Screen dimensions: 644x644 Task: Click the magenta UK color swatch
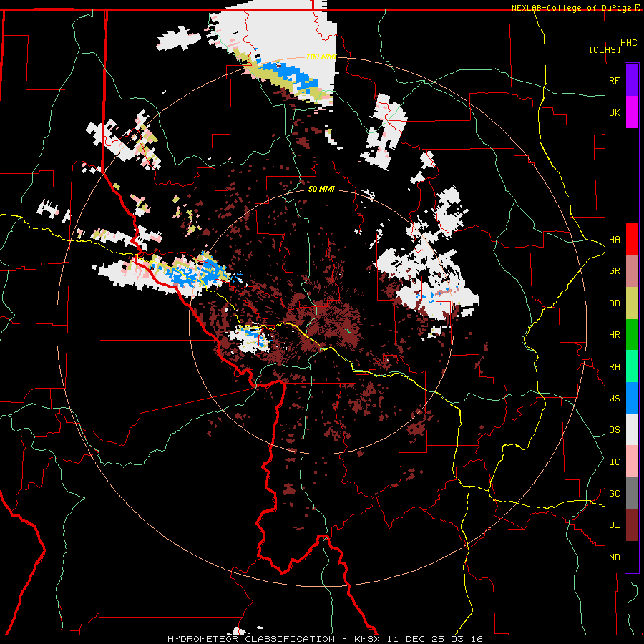pyautogui.click(x=632, y=112)
